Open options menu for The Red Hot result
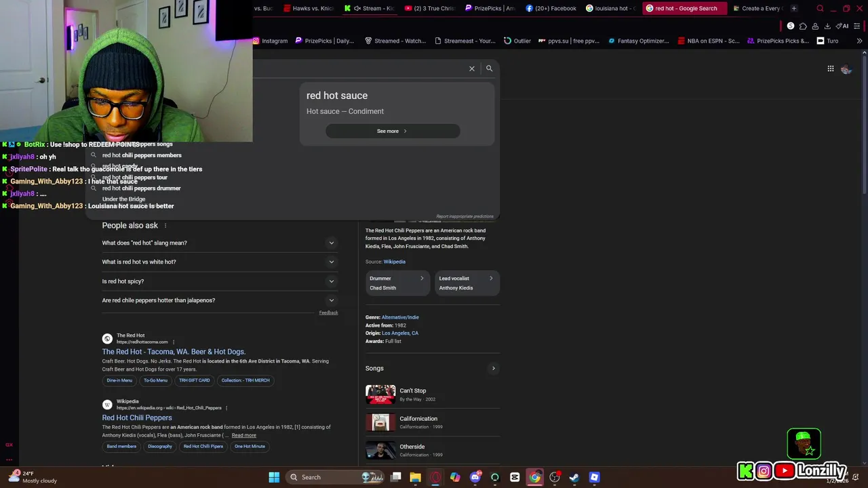The width and height of the screenshot is (868, 488). [174, 342]
